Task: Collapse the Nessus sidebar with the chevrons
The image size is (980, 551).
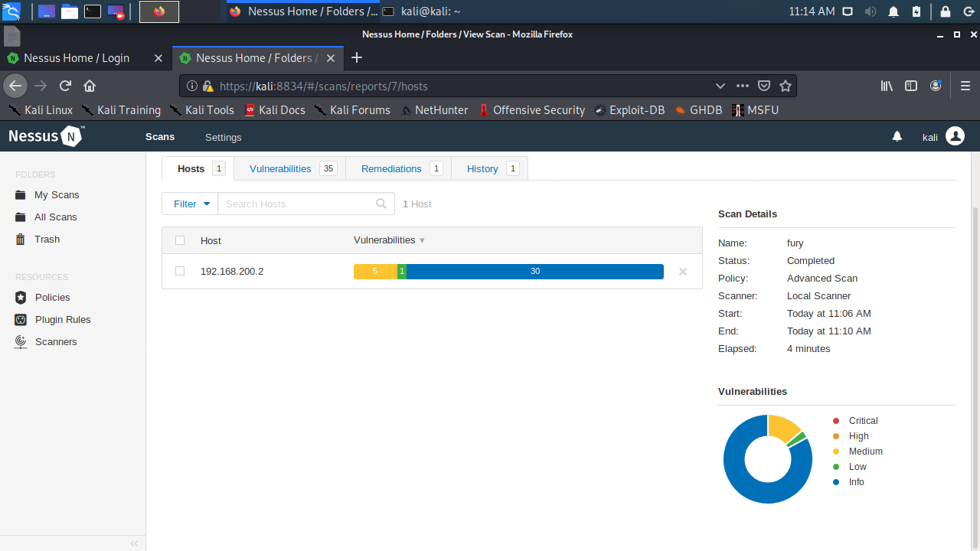Action: 134,543
